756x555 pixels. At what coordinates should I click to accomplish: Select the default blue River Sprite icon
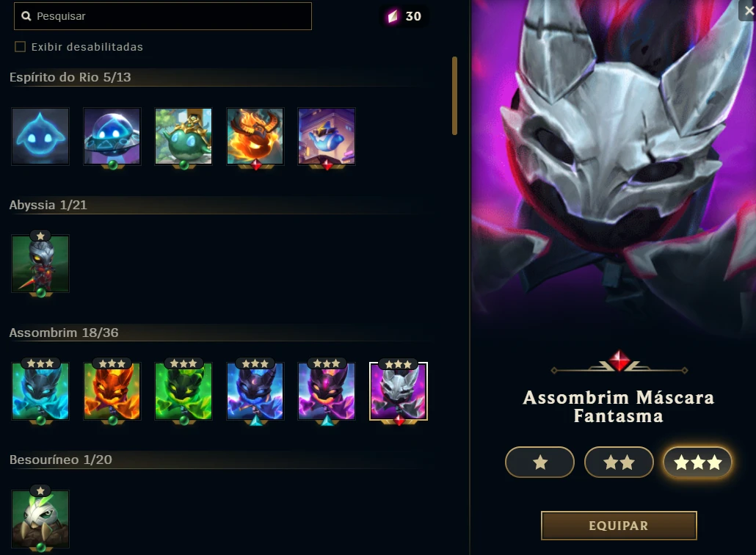(x=40, y=137)
